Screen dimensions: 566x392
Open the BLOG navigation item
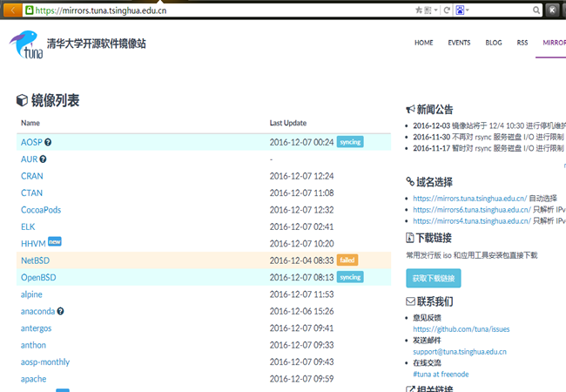pos(494,43)
